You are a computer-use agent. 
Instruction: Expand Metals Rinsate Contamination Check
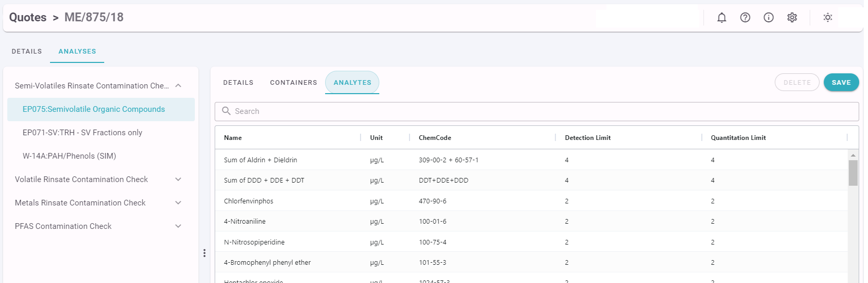tap(178, 203)
